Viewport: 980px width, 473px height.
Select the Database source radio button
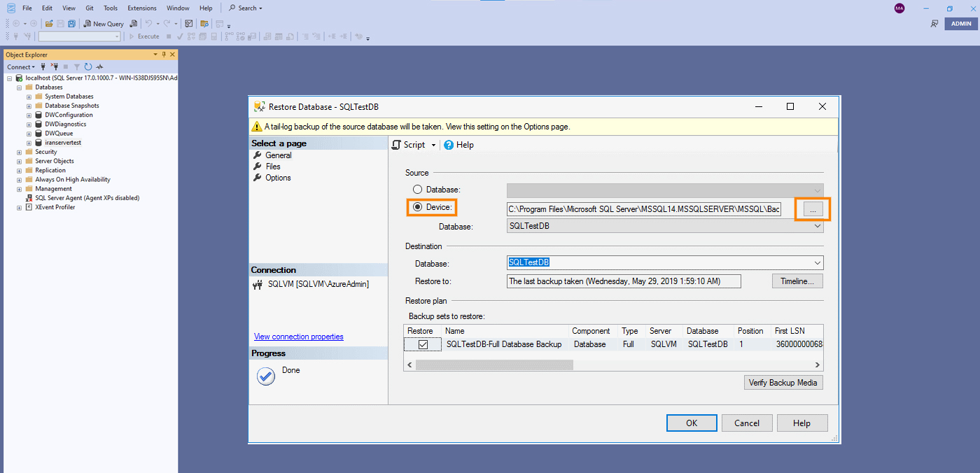(418, 190)
